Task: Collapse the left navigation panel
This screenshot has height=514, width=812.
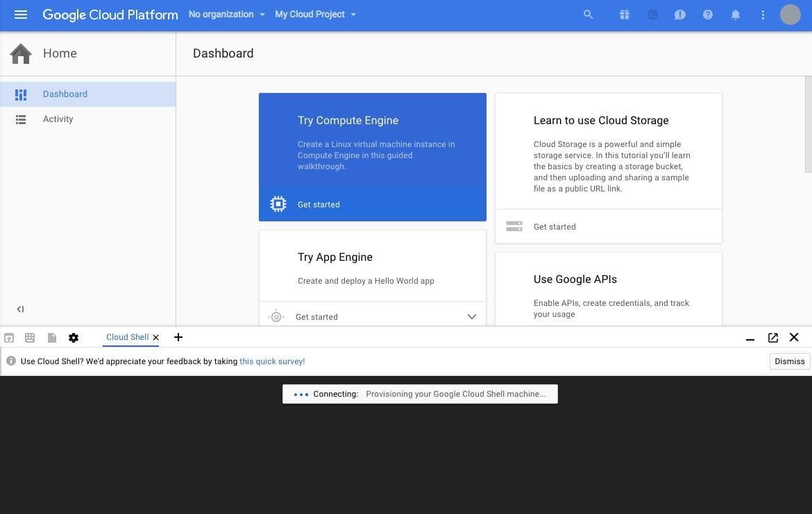Action: tap(20, 309)
